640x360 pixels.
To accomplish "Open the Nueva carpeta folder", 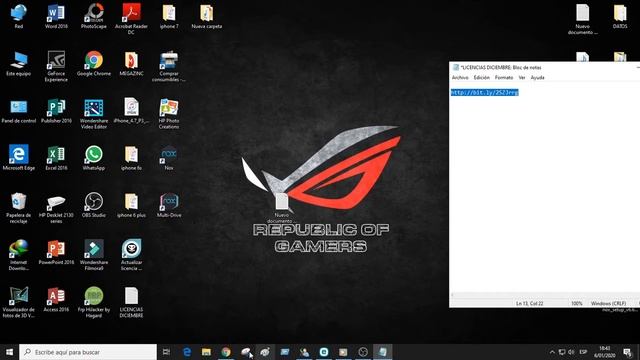I will [x=207, y=16].
